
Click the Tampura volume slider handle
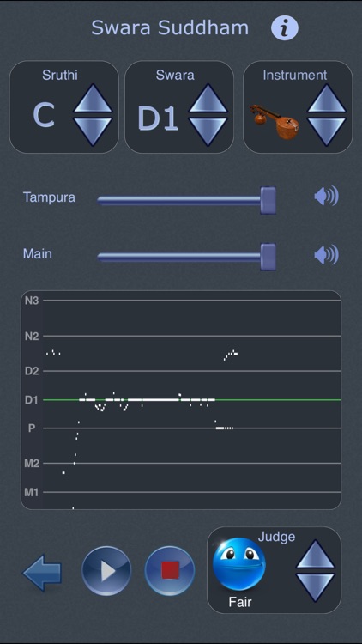[x=268, y=200]
